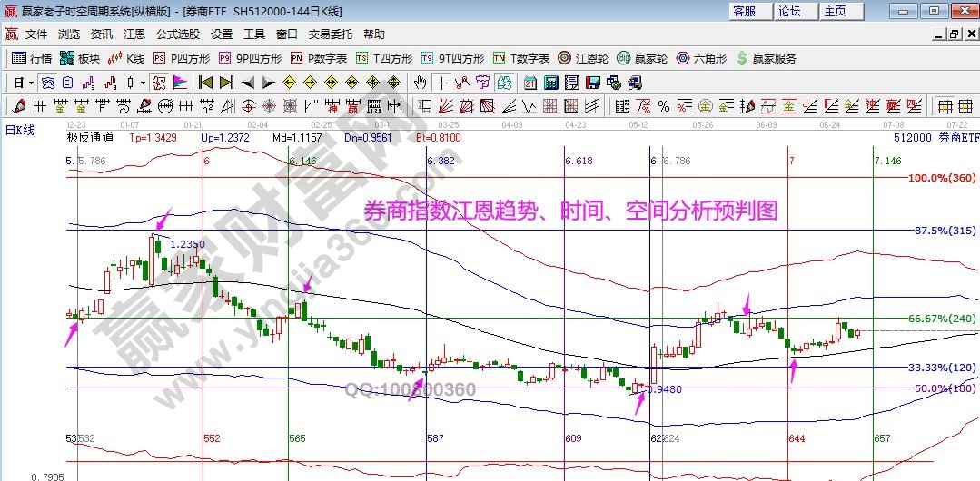Open the 行情 market quotes view
Image resolution: width=980 pixels, height=481 pixels.
click(x=31, y=58)
